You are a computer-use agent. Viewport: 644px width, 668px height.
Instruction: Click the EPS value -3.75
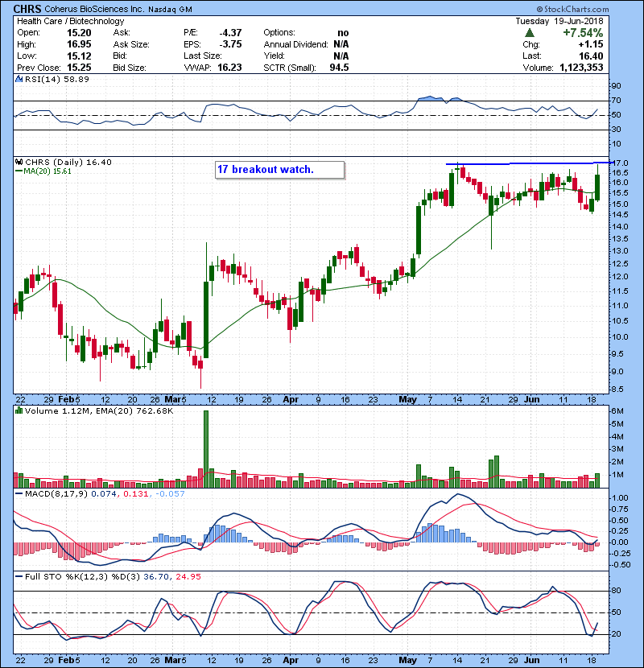coord(230,44)
